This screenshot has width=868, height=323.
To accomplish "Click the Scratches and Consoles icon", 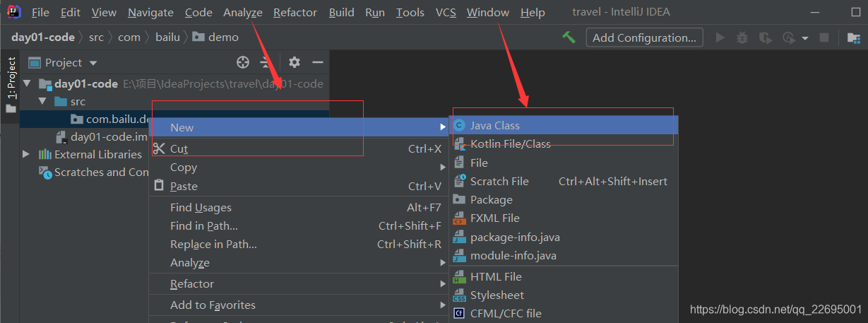I will [x=45, y=172].
